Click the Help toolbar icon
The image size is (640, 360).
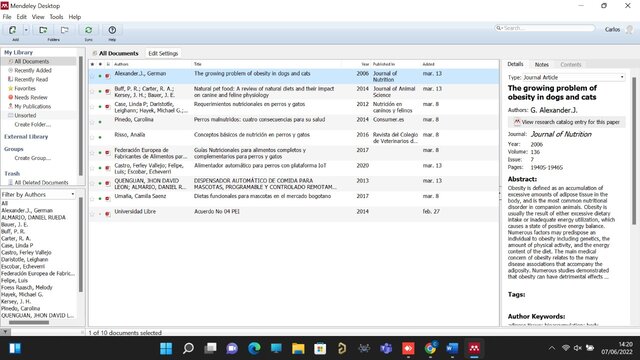tap(112, 30)
